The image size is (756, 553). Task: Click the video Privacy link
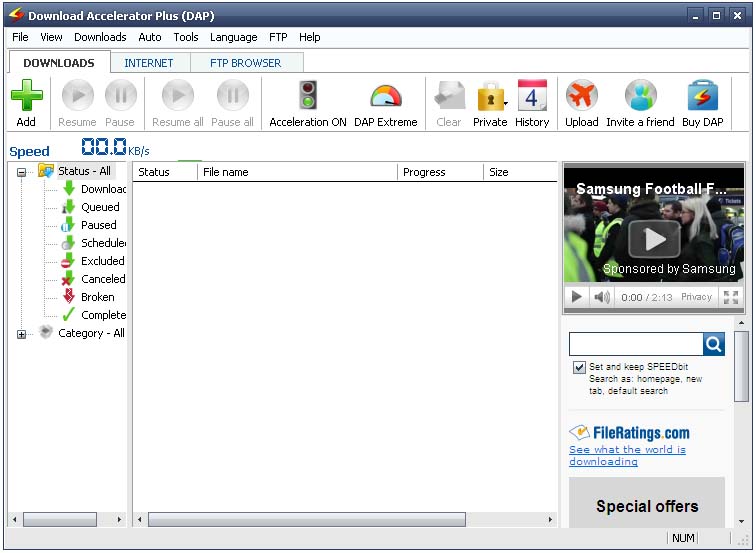pyautogui.click(x=696, y=297)
